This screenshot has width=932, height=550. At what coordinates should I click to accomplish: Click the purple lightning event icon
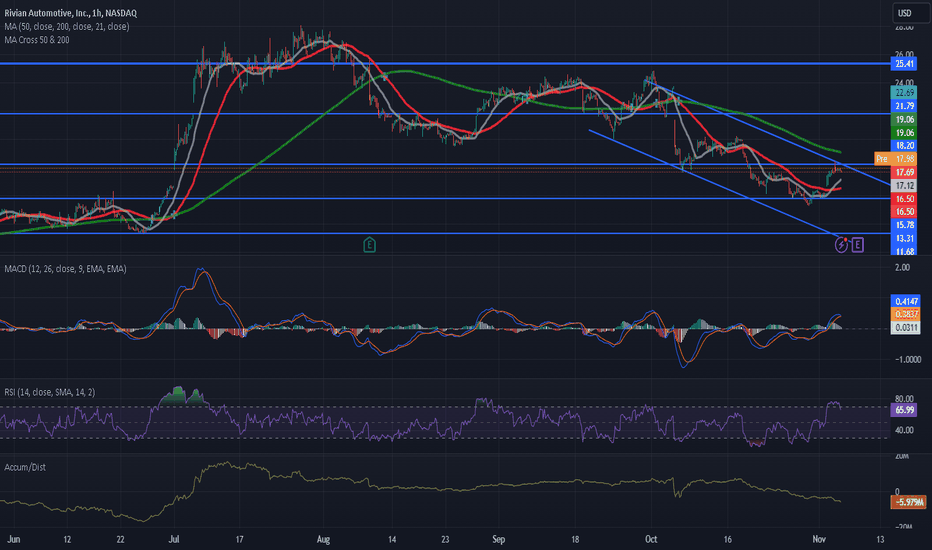841,244
